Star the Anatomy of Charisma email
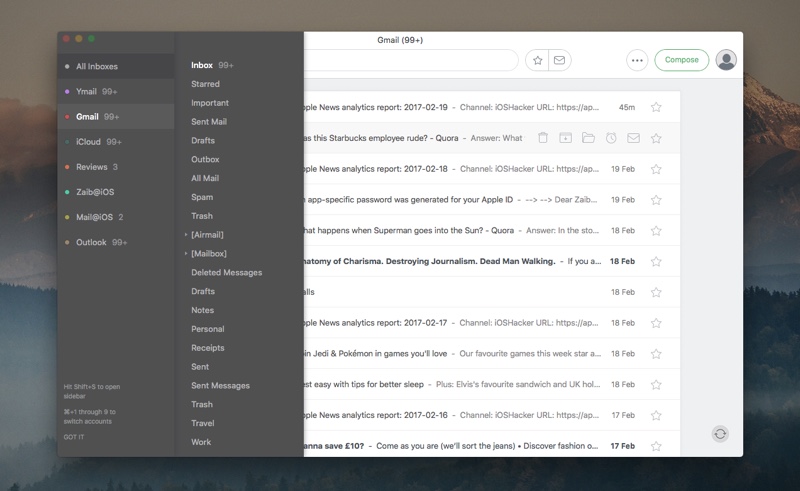This screenshot has height=491, width=800. 656,261
